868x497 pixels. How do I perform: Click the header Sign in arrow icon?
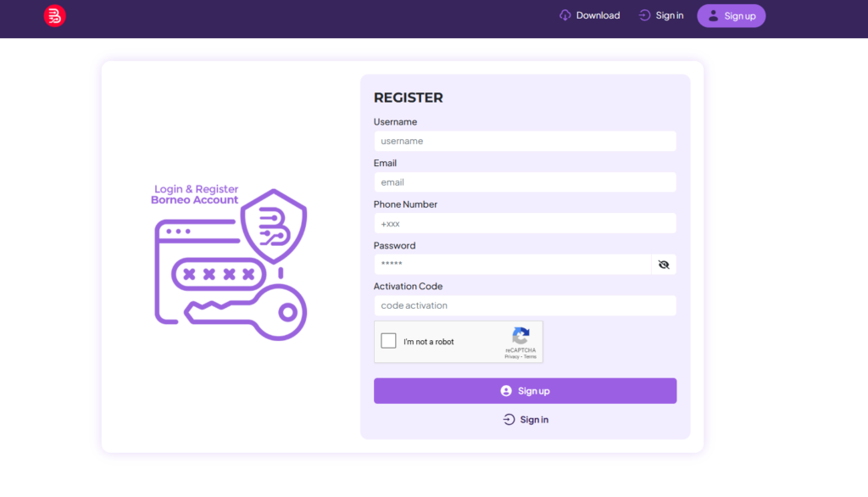[645, 15]
